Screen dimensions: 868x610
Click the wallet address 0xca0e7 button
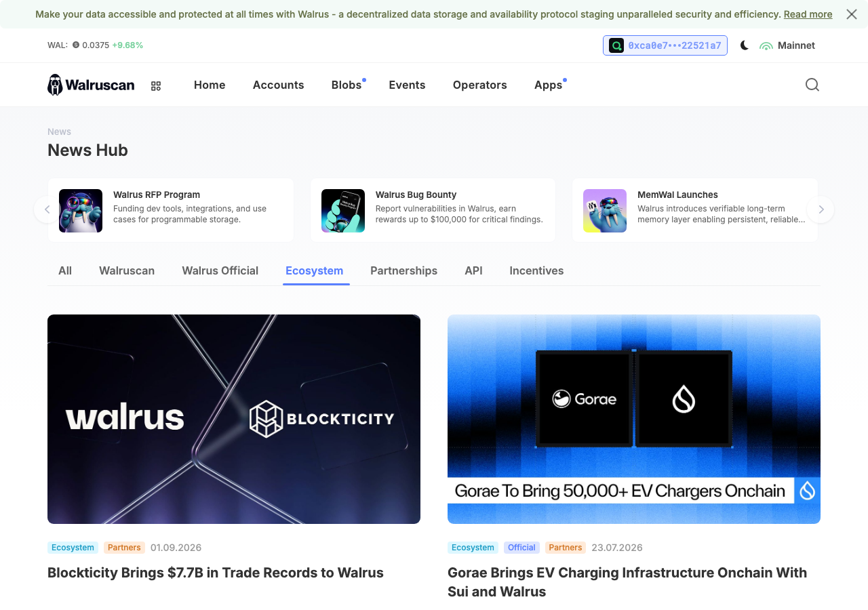click(x=665, y=45)
